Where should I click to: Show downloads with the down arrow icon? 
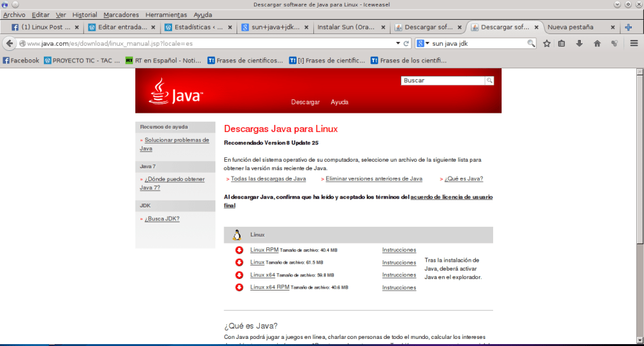pyautogui.click(x=580, y=44)
